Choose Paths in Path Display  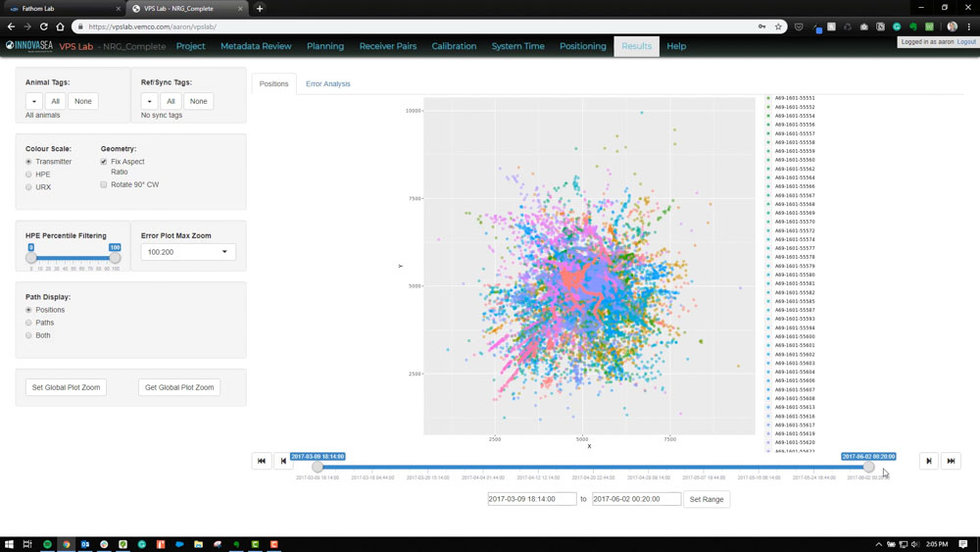pos(29,323)
